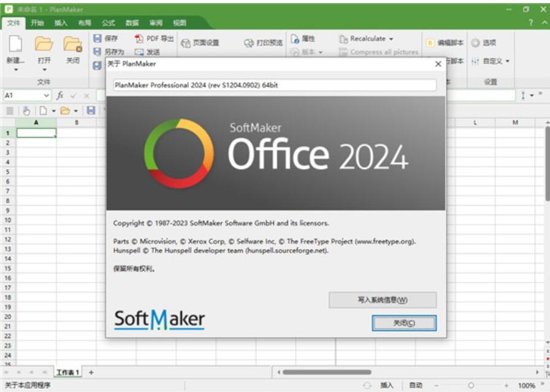Open Options (选项) gear icon

pyautogui.click(x=475, y=43)
